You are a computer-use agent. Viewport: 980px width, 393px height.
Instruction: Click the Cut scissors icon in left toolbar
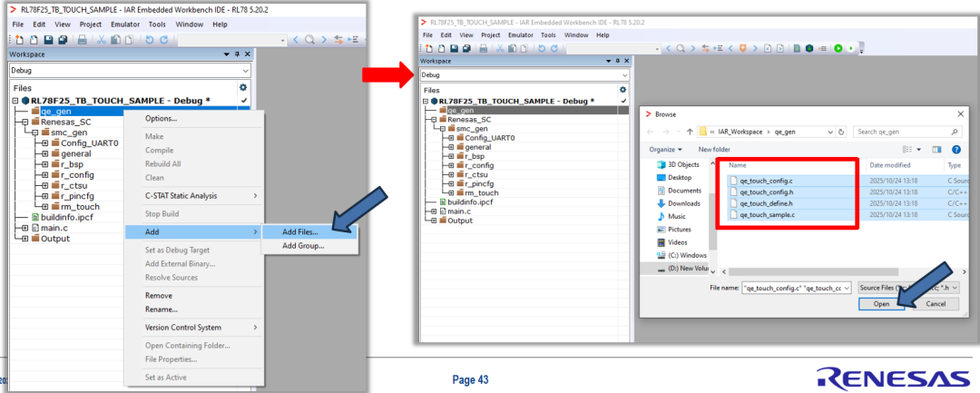pyautogui.click(x=101, y=41)
